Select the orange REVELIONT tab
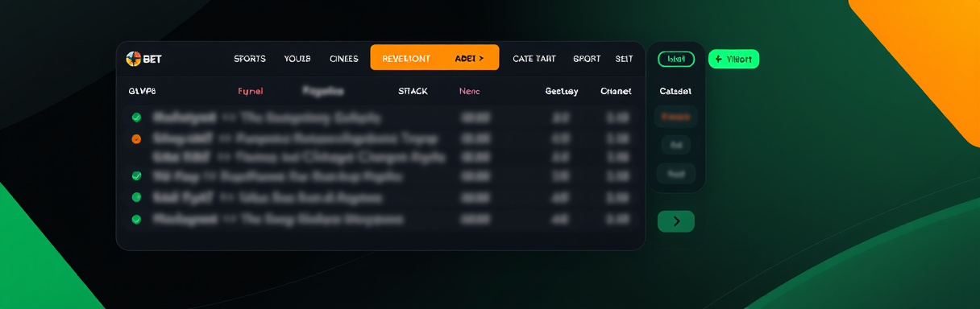The image size is (980, 309). tap(406, 59)
